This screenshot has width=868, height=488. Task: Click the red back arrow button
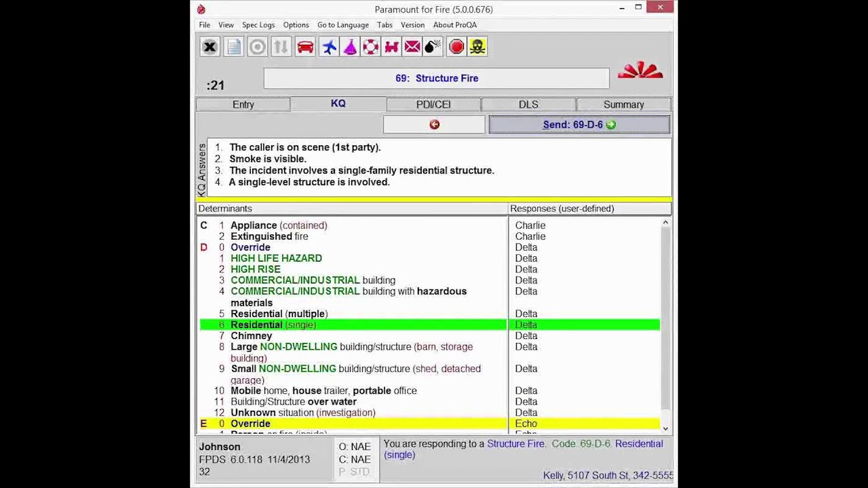[434, 125]
